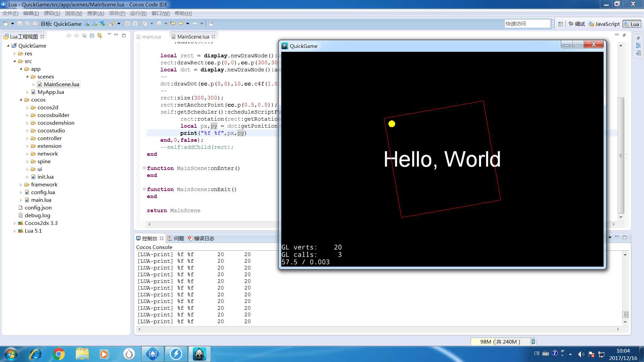Click the volume speaker tray icon
644x362 pixels.
tap(581, 354)
